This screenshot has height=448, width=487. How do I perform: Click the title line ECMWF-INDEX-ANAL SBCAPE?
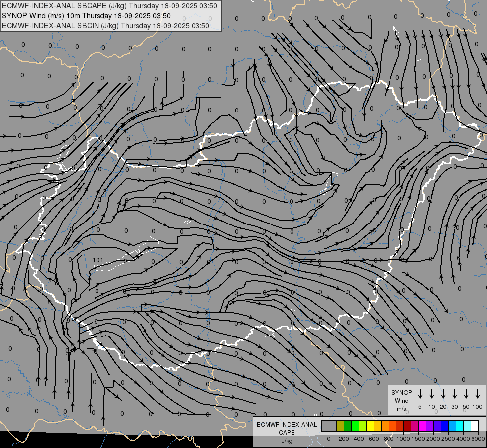[x=109, y=6]
